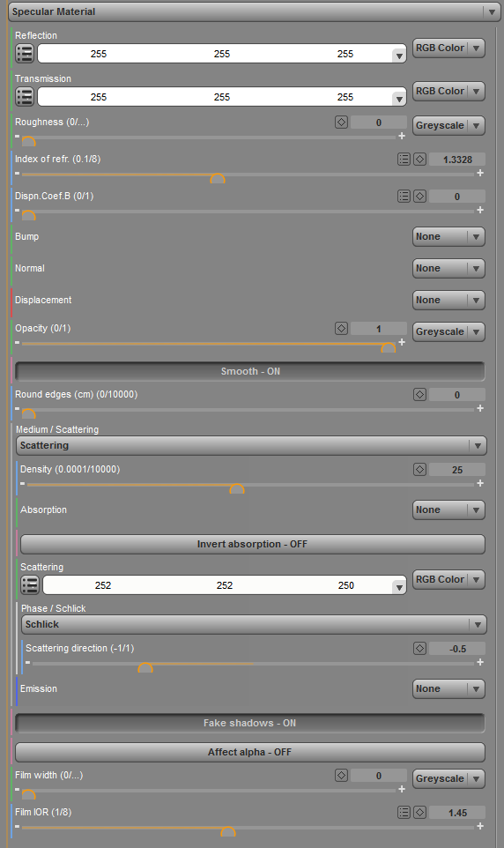The width and height of the screenshot is (504, 848).
Task: Click the Scattering direction -0.5 field
Action: [x=457, y=649]
